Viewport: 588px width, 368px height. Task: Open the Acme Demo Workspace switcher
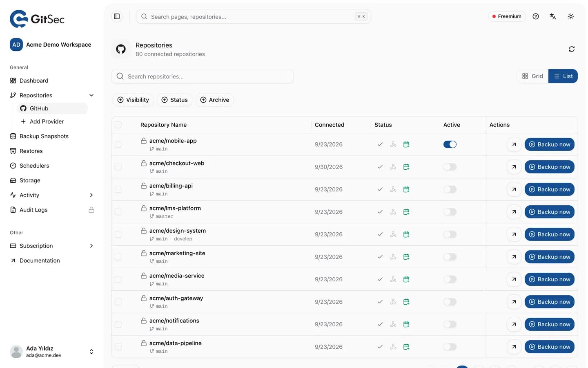[x=51, y=45]
